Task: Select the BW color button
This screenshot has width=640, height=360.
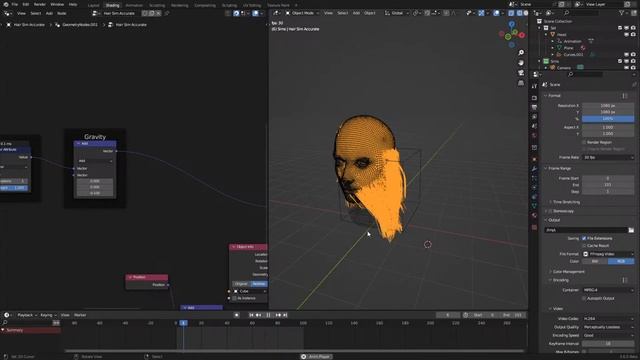Action: coord(595,261)
